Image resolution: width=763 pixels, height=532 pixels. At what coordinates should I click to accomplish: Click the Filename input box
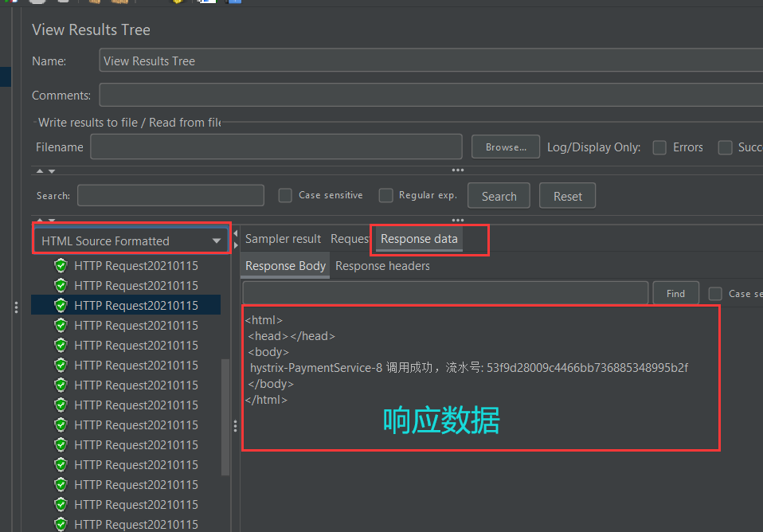[276, 147]
